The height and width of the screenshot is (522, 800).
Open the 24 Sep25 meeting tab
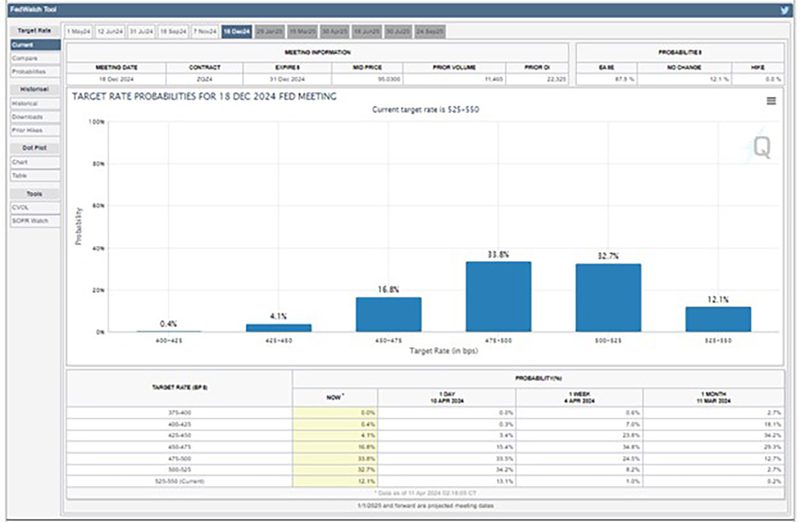[x=430, y=31]
